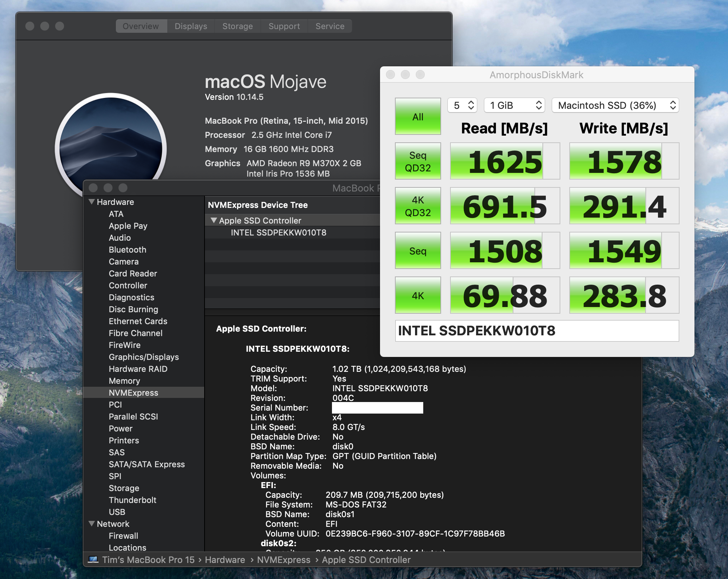Open the test count stepper dropdown
The width and height of the screenshot is (728, 579).
click(x=462, y=105)
